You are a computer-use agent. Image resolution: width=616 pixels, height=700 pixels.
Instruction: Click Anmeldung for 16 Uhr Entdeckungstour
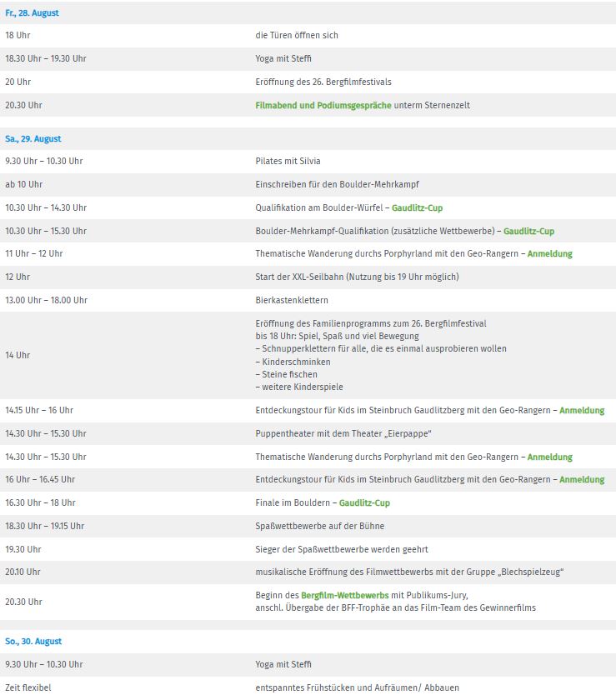582,479
